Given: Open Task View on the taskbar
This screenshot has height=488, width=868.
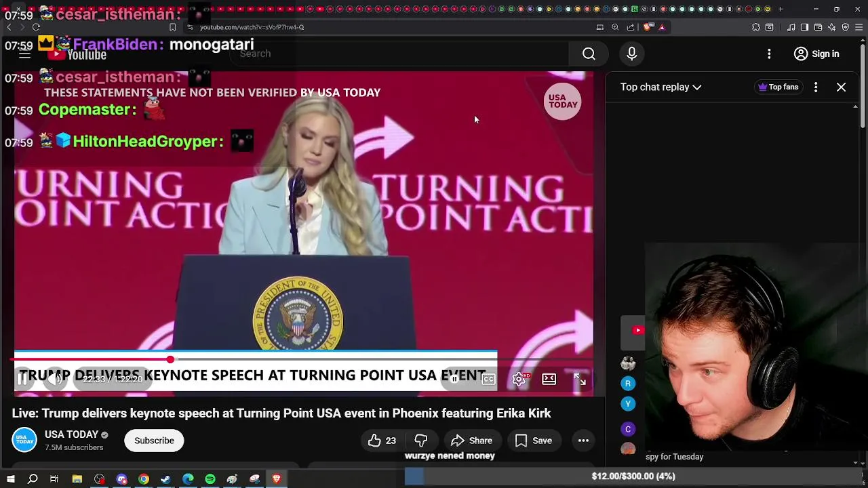Looking at the screenshot, I should click(54, 479).
